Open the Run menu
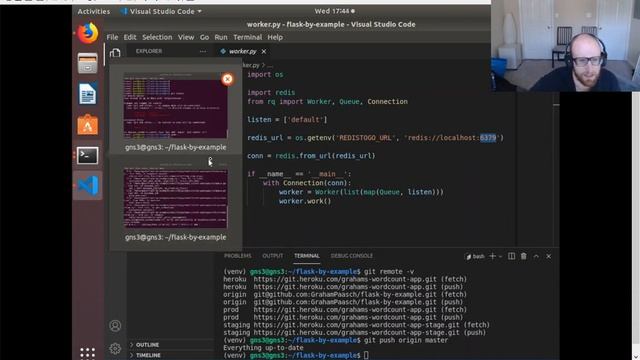 (221, 37)
